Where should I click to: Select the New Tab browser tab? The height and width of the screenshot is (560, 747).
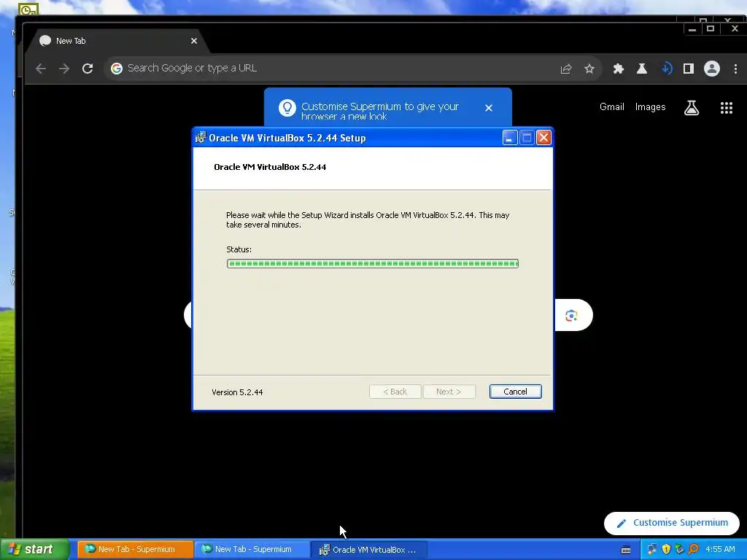click(x=118, y=41)
